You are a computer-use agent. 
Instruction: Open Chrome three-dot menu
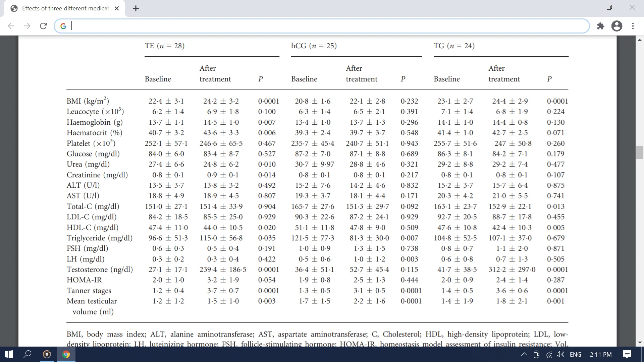click(633, 26)
